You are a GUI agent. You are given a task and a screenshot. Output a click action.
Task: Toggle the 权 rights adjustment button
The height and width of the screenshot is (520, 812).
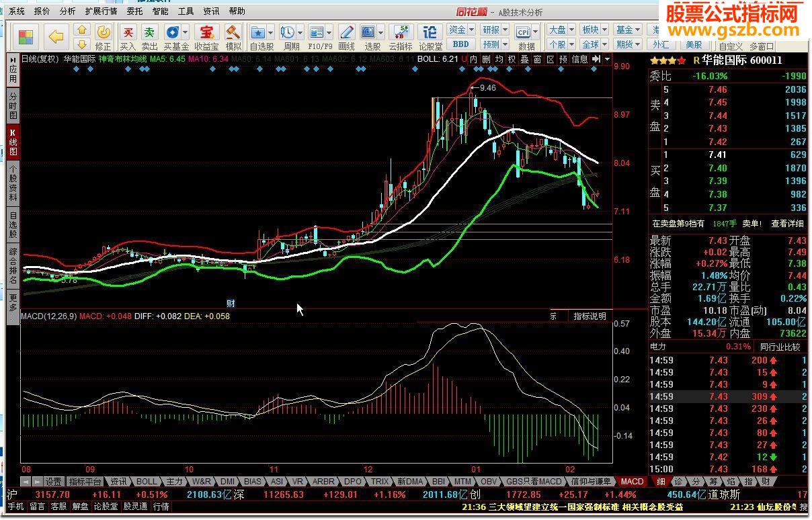point(512,59)
